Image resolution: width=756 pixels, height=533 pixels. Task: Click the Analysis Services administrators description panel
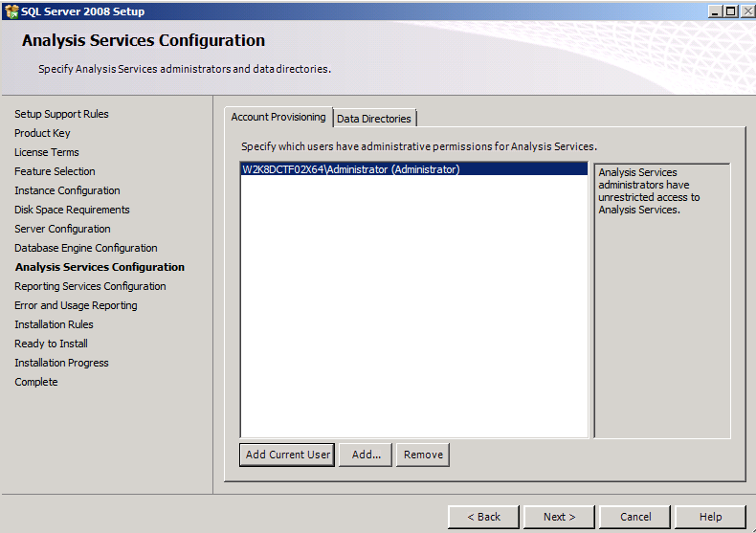coord(662,300)
